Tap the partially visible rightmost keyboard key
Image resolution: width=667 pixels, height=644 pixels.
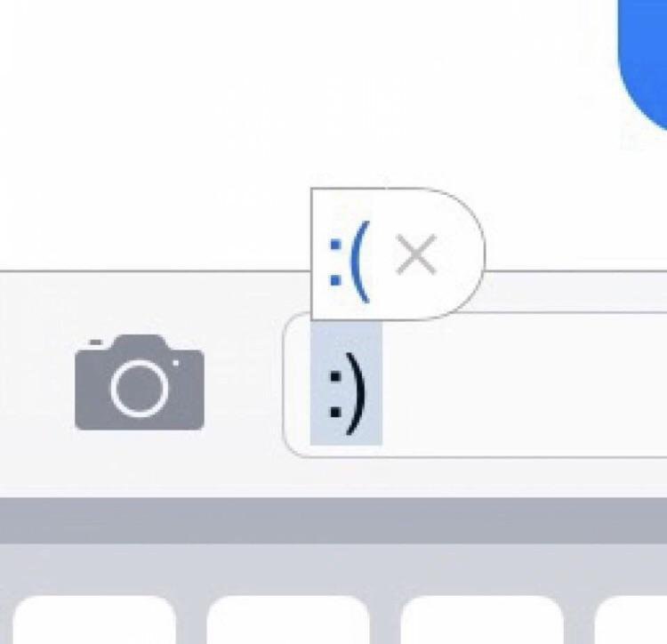tap(631, 620)
